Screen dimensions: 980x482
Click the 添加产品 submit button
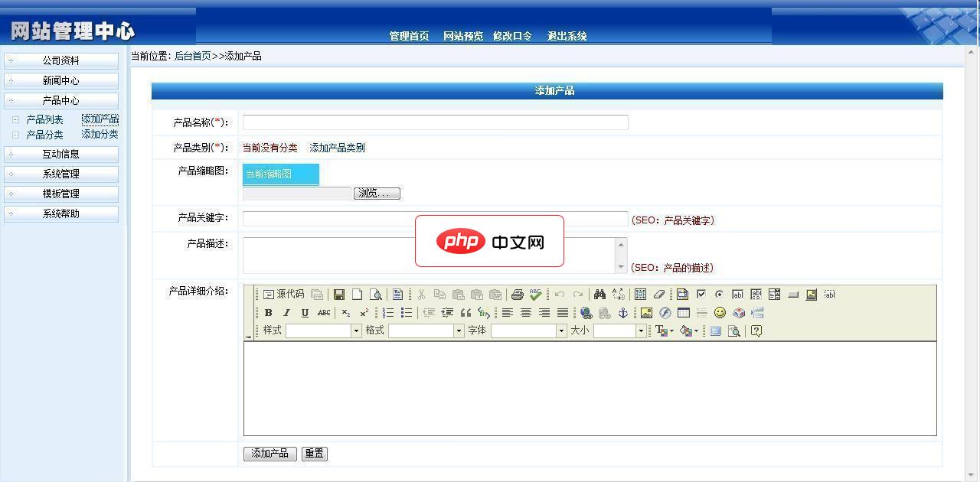(x=269, y=454)
